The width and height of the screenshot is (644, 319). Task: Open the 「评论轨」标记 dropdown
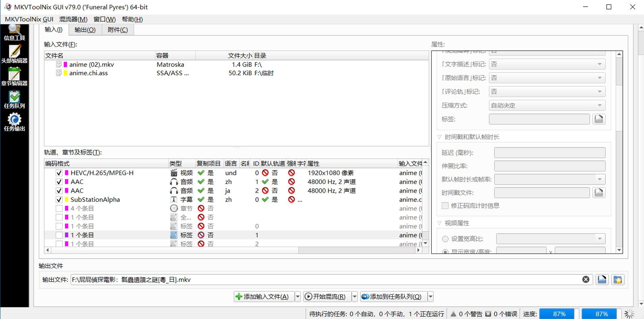[547, 92]
